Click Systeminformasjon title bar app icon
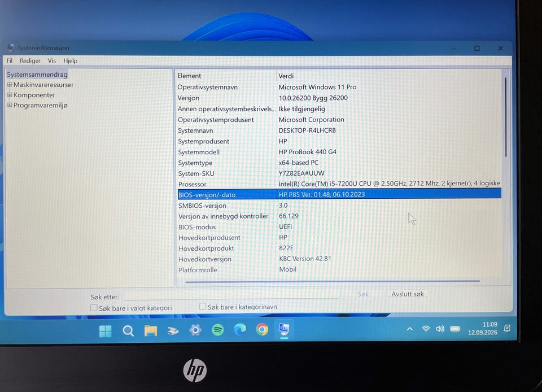Viewport: 542px width, 392px height. (11, 47)
